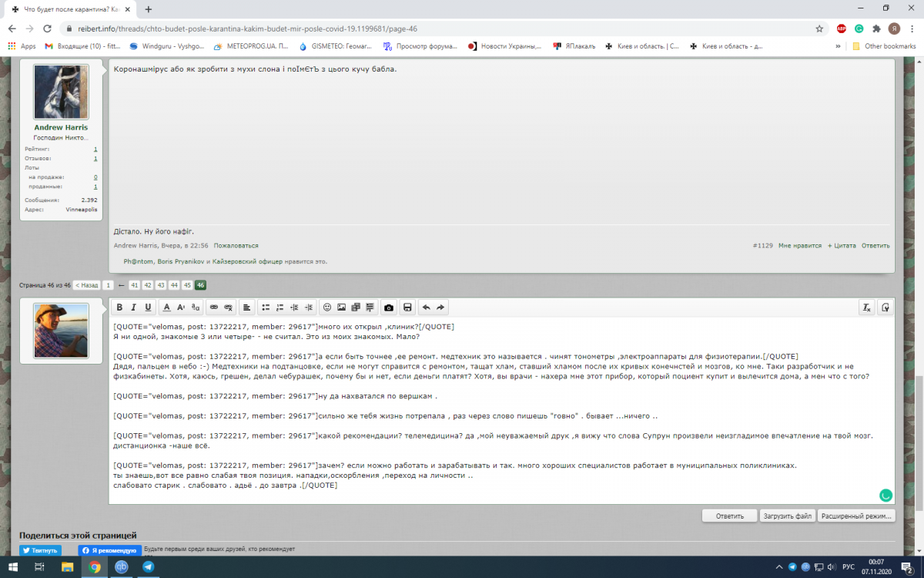The height and width of the screenshot is (578, 924).
Task: Show hidden bookmarks with » chevron
Action: tap(838, 46)
